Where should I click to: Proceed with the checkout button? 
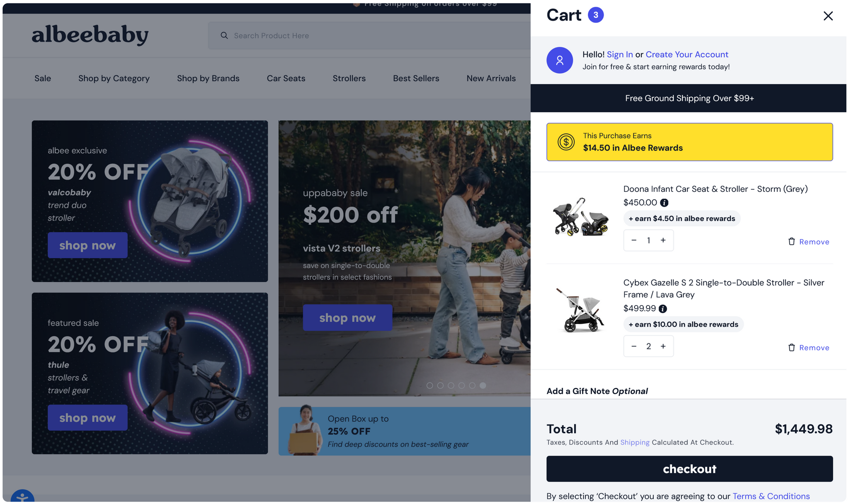tap(689, 469)
